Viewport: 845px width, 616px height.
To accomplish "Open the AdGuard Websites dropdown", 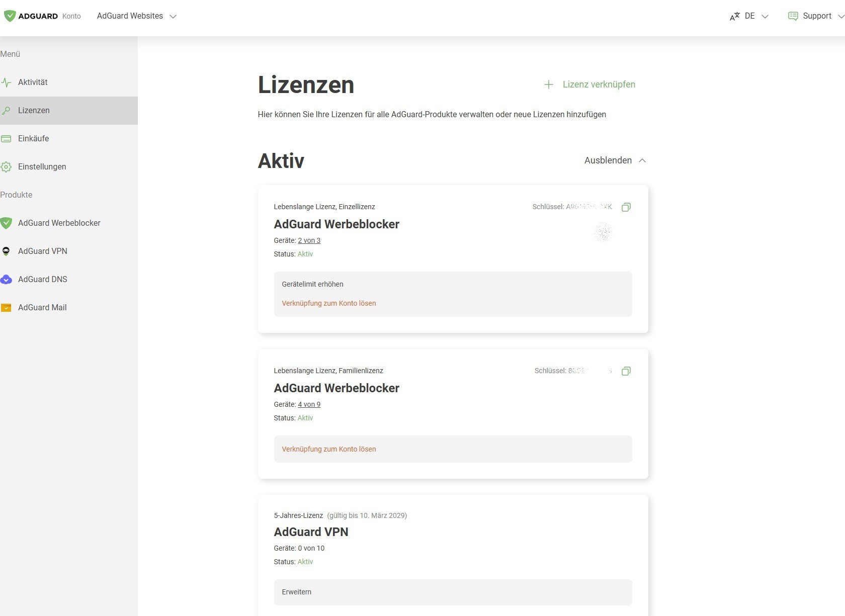I will pyautogui.click(x=136, y=16).
